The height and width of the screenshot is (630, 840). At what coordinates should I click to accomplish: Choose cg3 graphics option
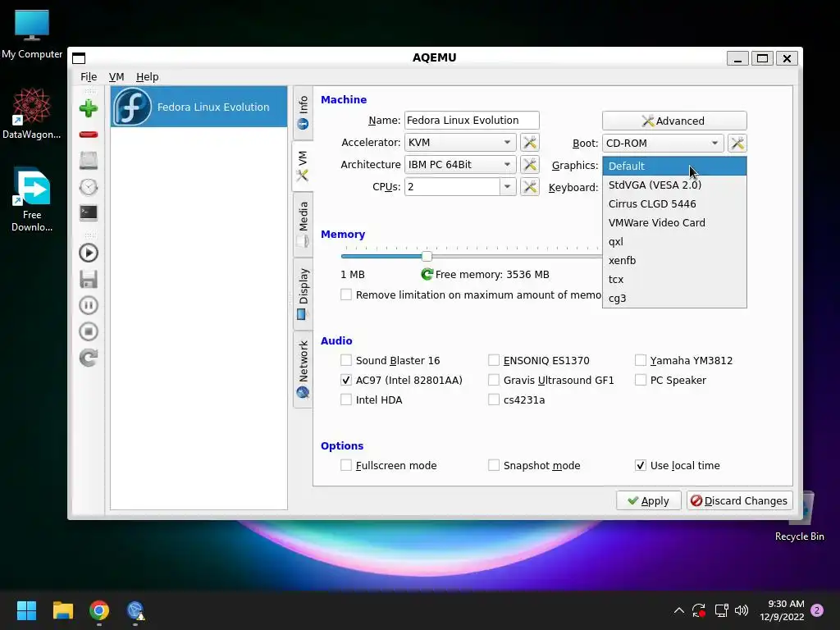pyautogui.click(x=674, y=298)
